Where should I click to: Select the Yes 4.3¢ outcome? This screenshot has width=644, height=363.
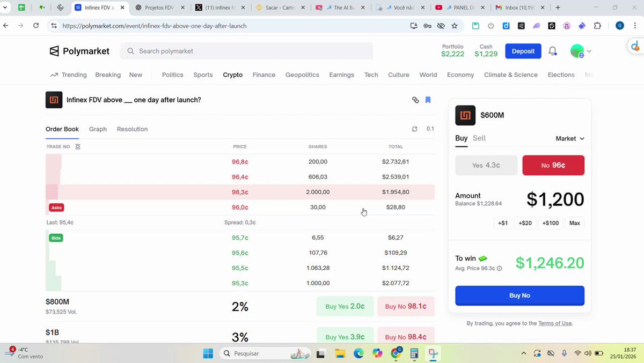pyautogui.click(x=486, y=166)
